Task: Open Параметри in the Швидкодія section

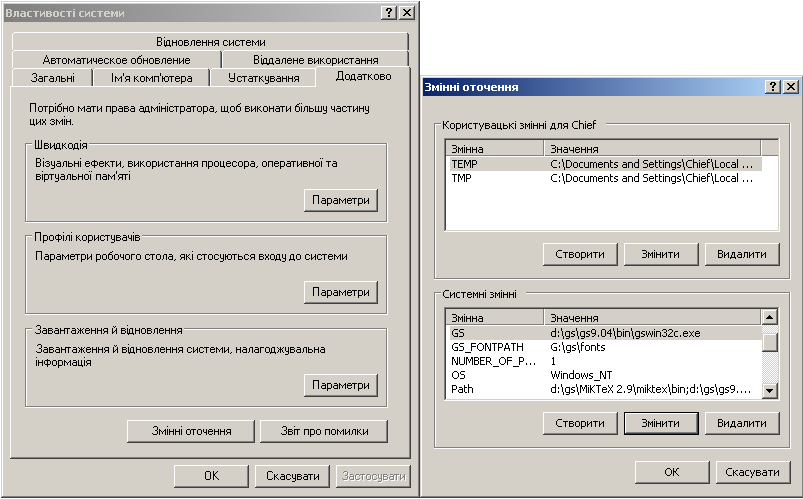Action: point(340,200)
